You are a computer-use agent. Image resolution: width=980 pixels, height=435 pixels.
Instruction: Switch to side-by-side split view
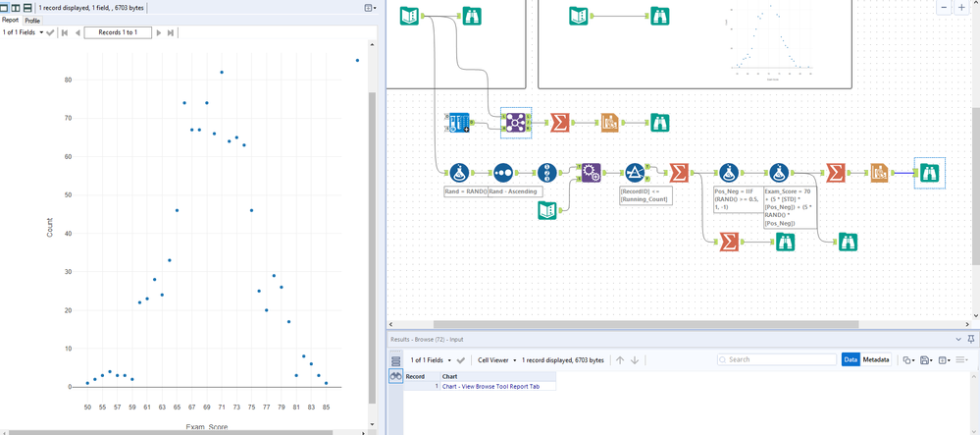[x=17, y=8]
